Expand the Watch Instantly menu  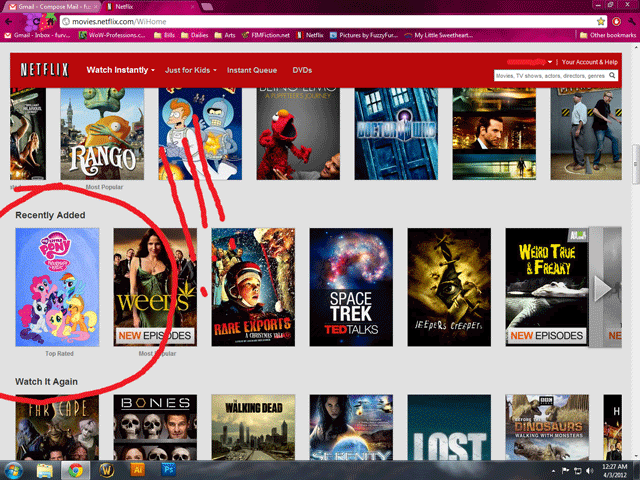coord(120,70)
